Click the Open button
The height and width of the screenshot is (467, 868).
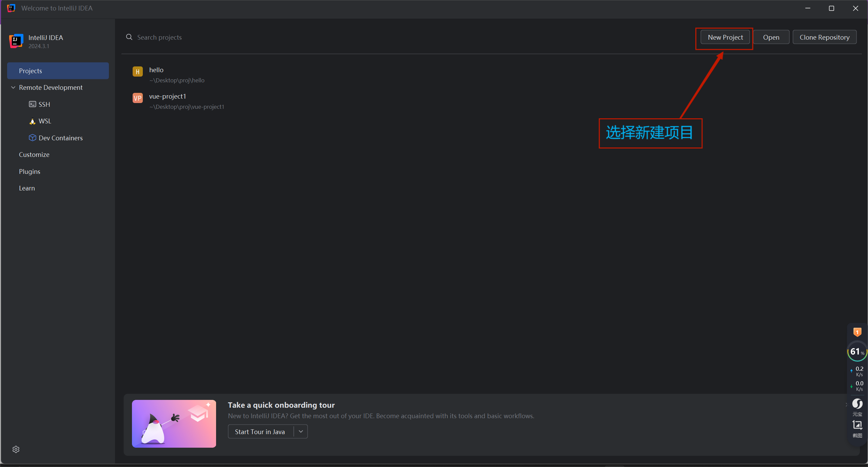tap(771, 37)
